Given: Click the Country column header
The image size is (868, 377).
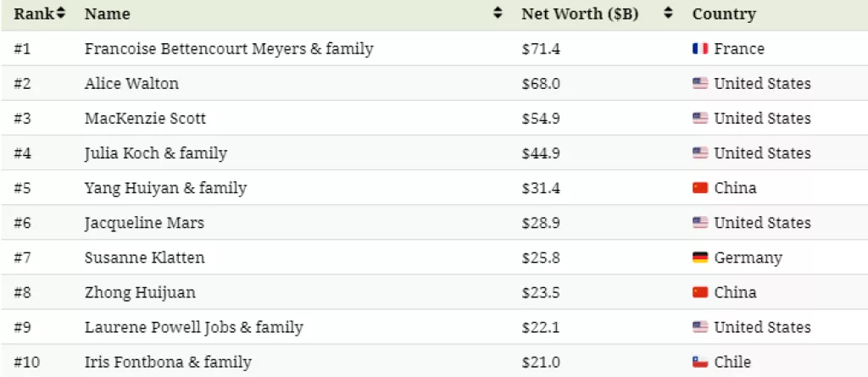Looking at the screenshot, I should point(723,14).
